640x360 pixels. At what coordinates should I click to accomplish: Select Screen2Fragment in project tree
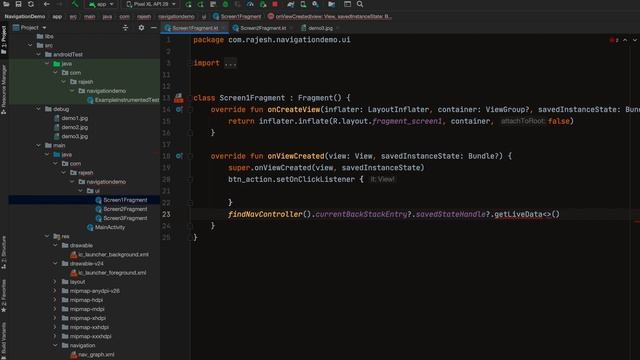[125, 209]
